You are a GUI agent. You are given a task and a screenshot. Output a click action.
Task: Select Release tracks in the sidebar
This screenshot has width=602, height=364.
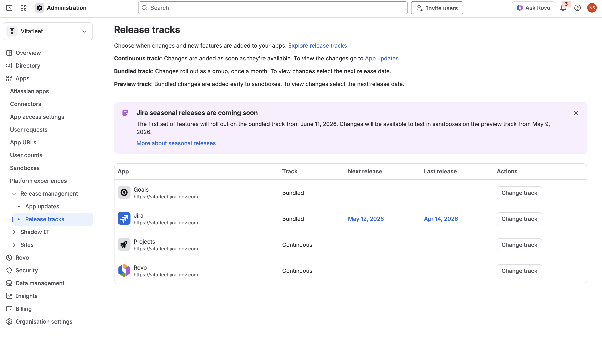pos(52,219)
